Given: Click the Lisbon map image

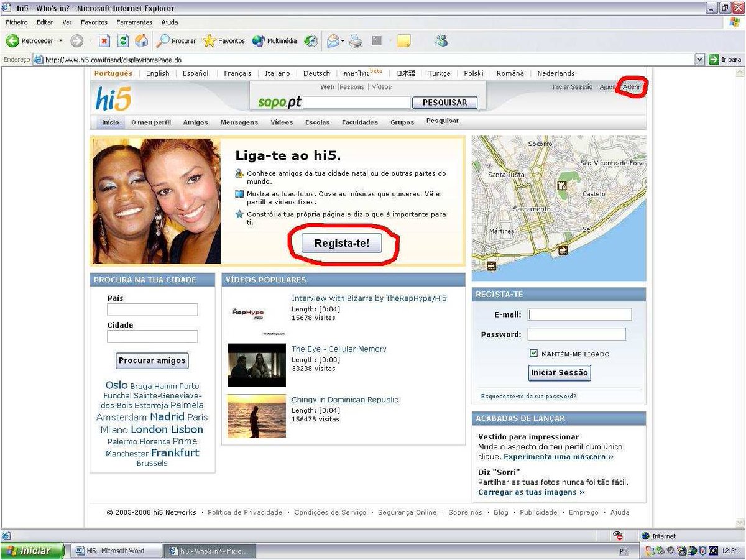Looking at the screenshot, I should [559, 208].
